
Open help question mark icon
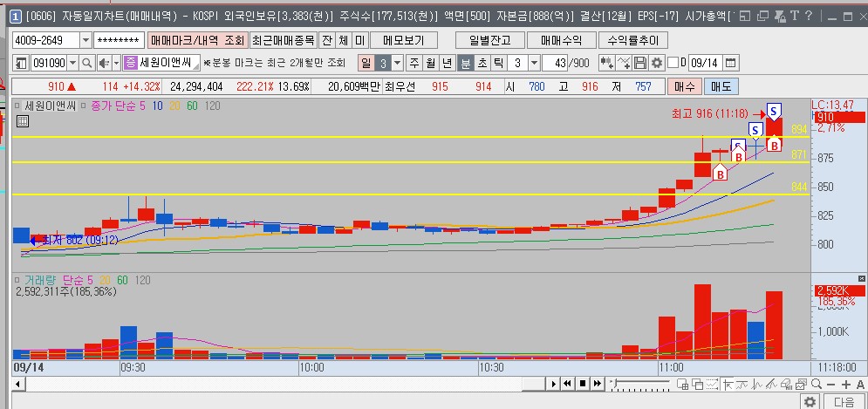pyautogui.click(x=809, y=17)
